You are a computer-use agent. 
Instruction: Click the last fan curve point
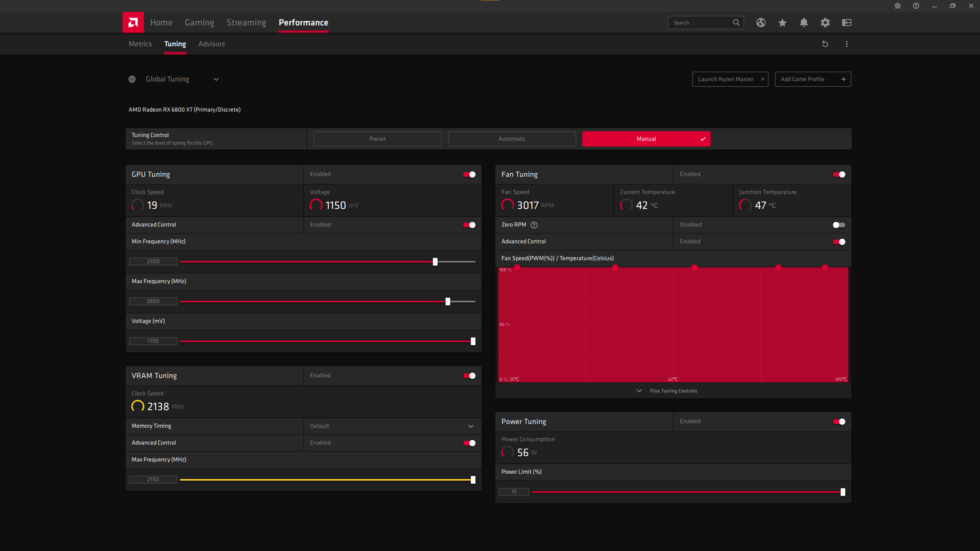point(825,267)
